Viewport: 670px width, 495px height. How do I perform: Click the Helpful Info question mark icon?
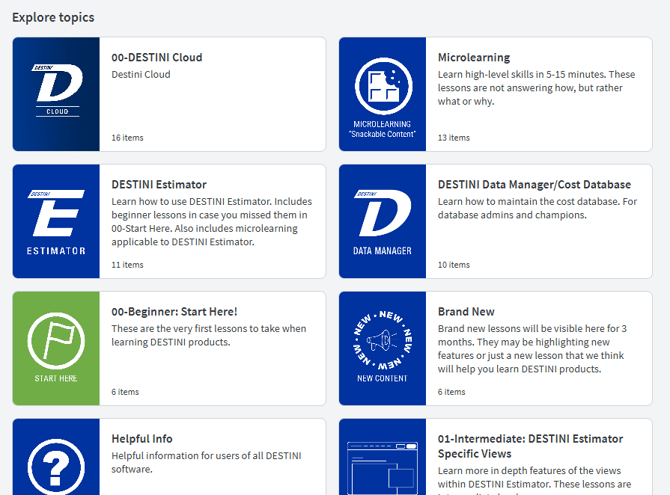coord(56,462)
